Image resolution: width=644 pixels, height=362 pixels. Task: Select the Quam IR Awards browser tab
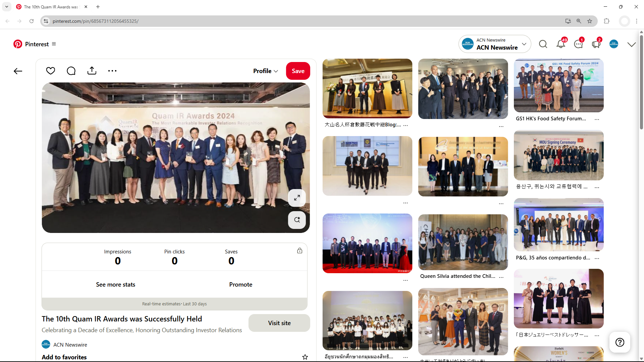(52, 7)
